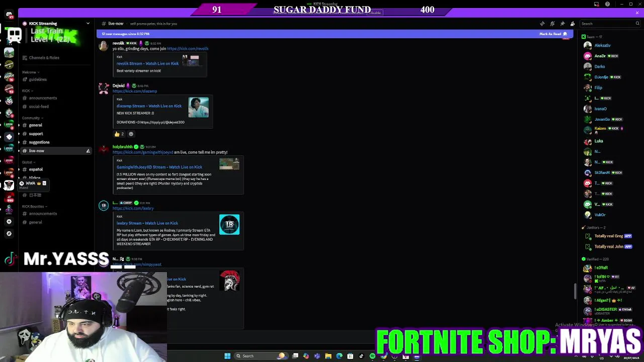Expand KICK Streaming server dropdown
This screenshot has width=644, height=362.
88,24
